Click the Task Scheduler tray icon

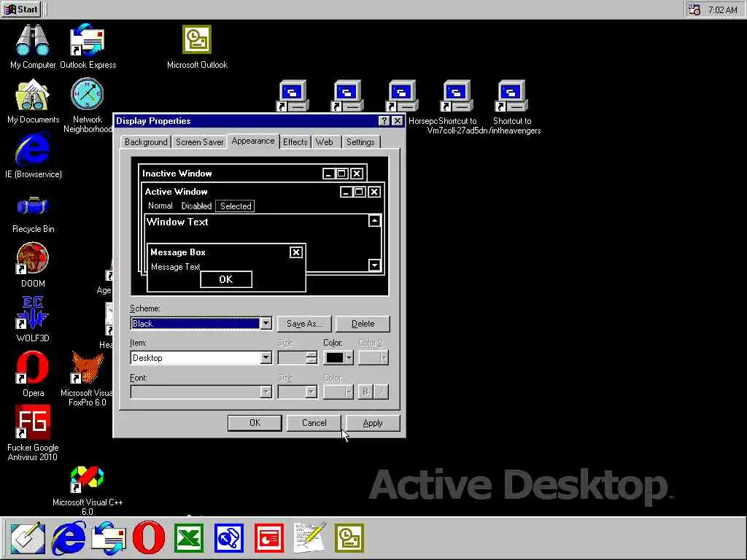[x=694, y=9]
